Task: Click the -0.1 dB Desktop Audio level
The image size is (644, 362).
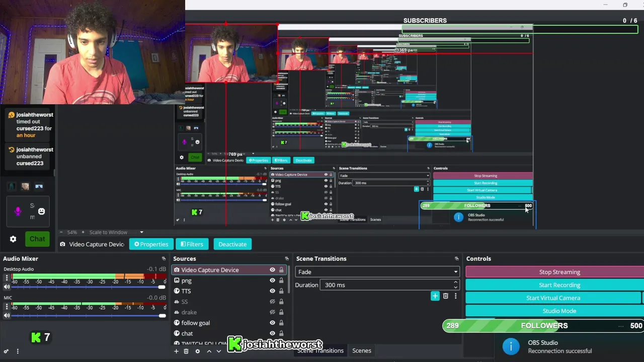Action: click(x=156, y=269)
